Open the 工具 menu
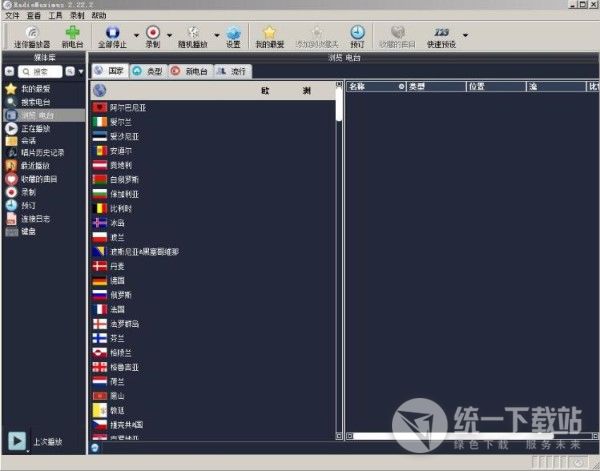The width and height of the screenshot is (600, 471). point(55,16)
